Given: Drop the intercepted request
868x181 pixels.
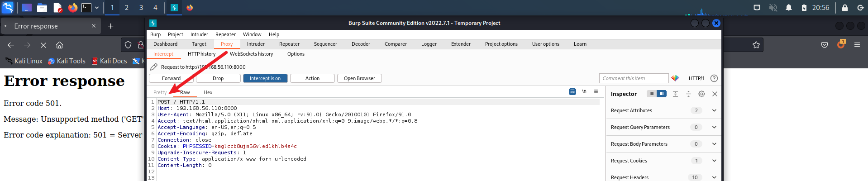Looking at the screenshot, I should point(218,78).
